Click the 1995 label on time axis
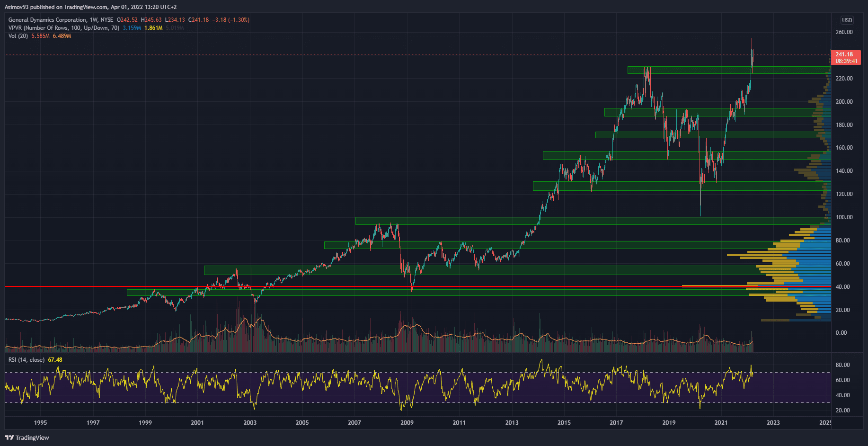 tap(40, 422)
